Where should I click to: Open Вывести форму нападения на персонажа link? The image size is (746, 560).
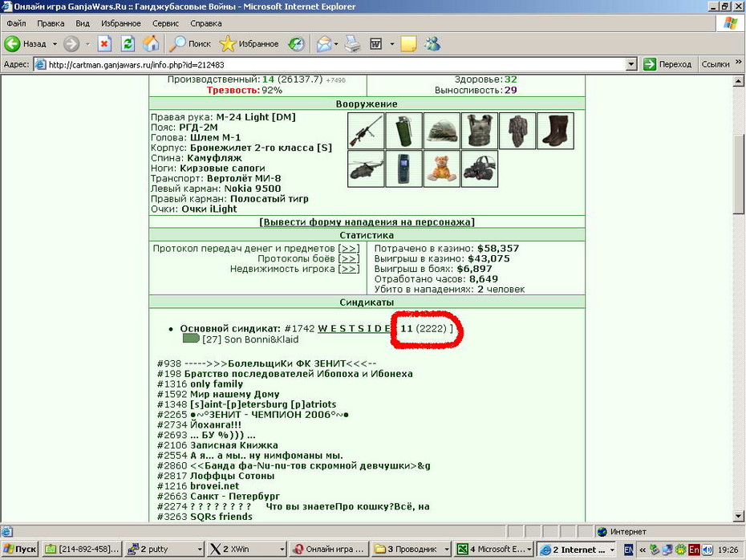[367, 222]
